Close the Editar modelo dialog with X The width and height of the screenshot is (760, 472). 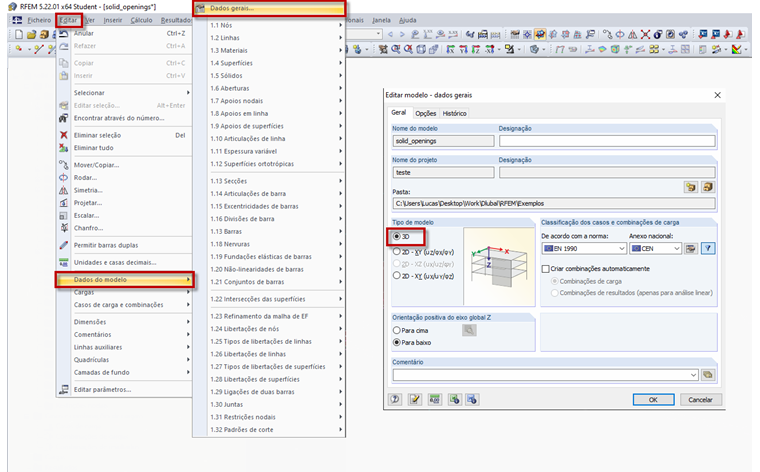(x=717, y=95)
